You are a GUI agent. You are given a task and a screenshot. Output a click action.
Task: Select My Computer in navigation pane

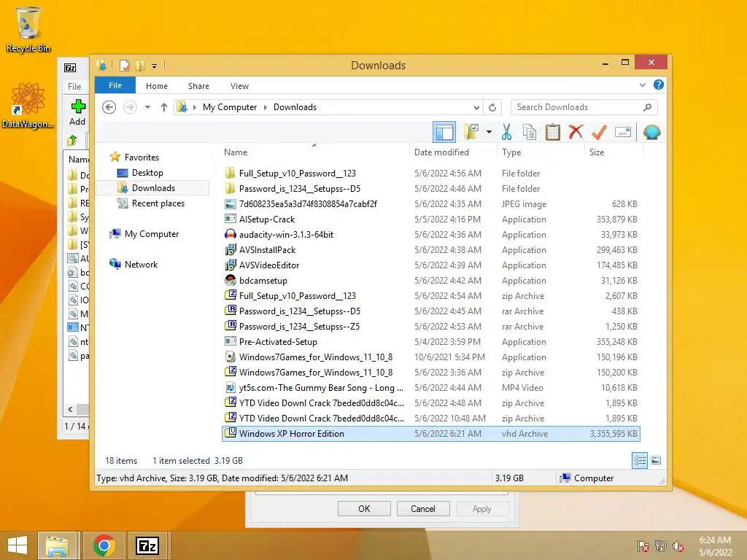click(152, 234)
